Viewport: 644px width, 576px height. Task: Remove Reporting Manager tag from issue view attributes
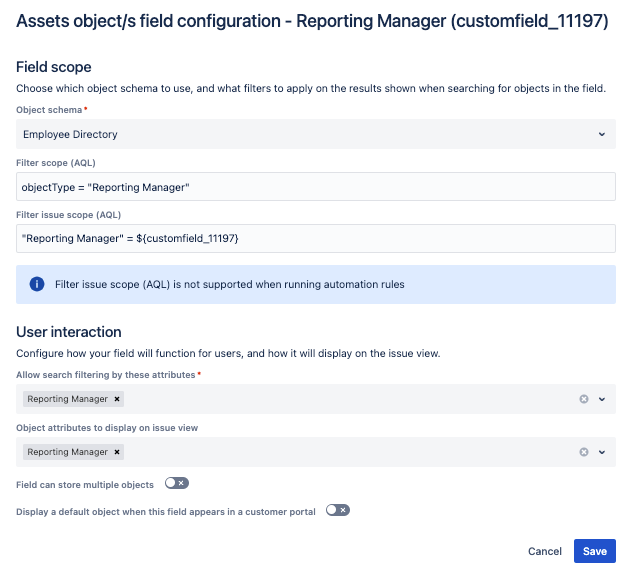point(117,452)
